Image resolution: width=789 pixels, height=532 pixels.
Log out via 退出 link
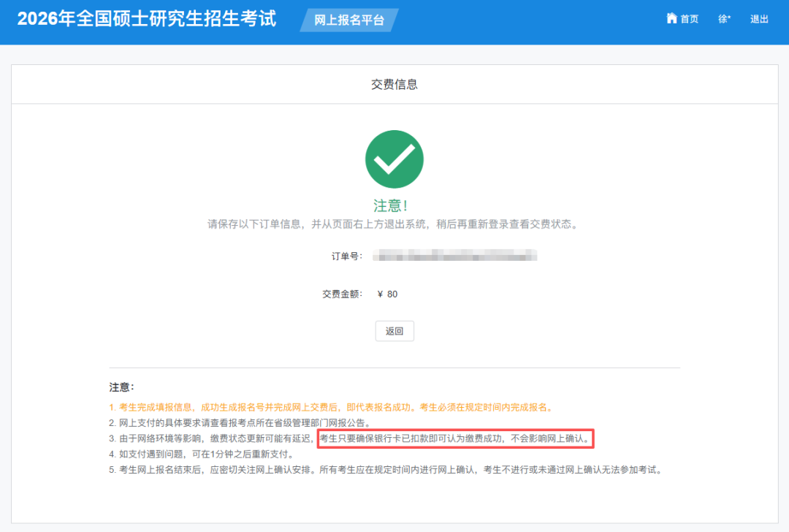pos(759,19)
